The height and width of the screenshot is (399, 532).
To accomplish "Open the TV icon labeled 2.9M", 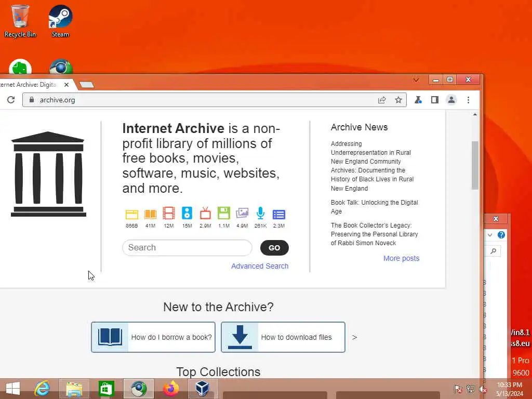I will click(205, 214).
